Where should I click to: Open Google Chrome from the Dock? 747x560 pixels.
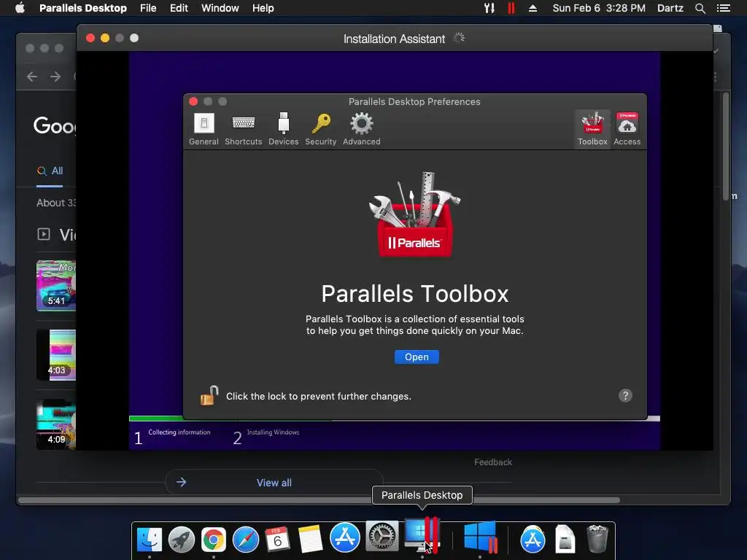tap(214, 539)
